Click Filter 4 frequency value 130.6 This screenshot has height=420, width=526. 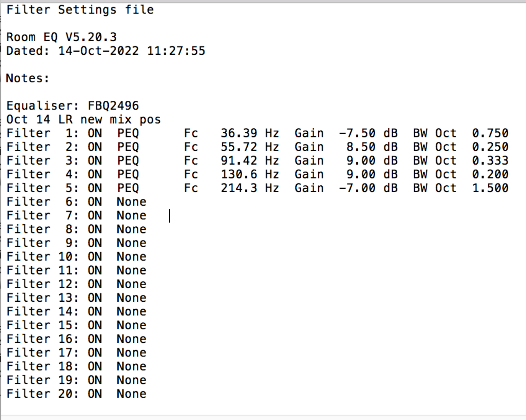pos(238,174)
